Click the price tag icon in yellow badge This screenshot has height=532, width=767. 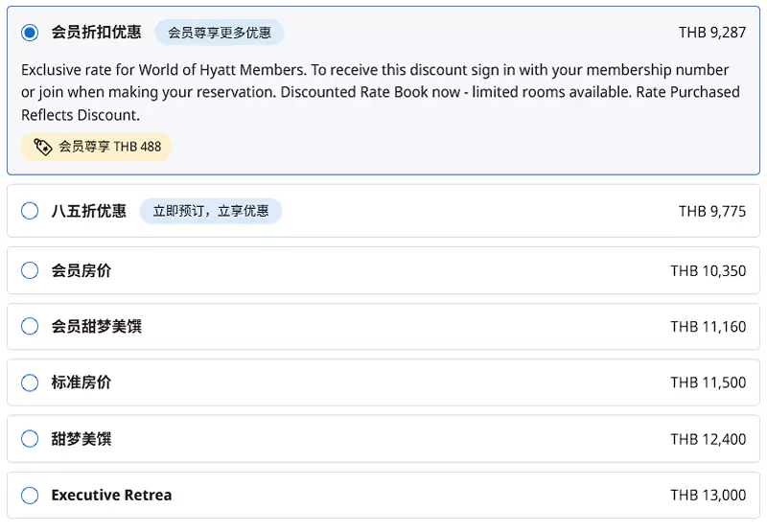coord(42,147)
